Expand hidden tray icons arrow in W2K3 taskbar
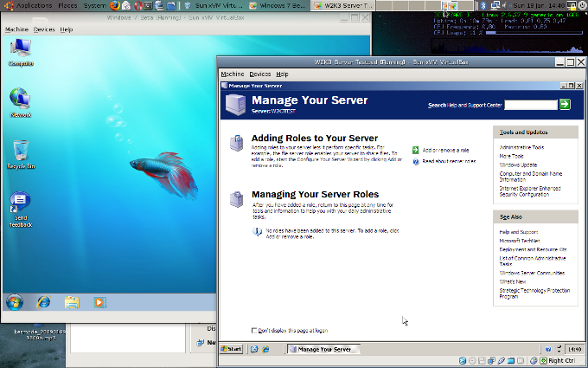 pos(559,349)
